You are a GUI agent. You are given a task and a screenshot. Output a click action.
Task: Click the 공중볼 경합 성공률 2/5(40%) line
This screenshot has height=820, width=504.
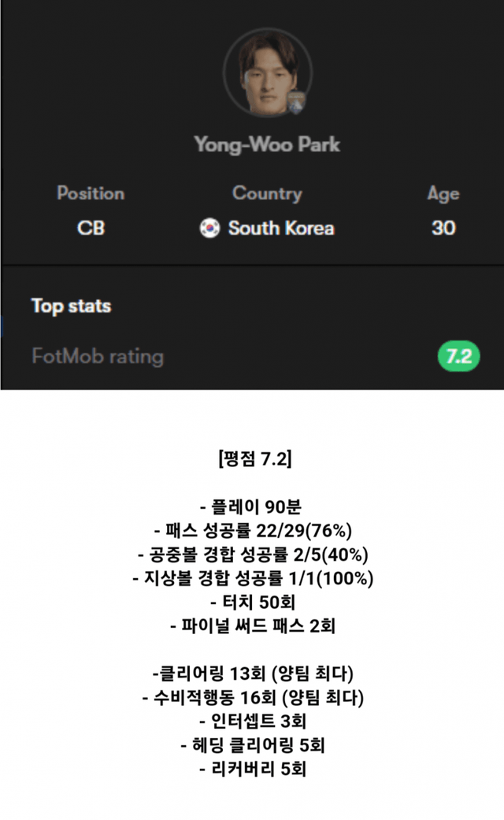(253, 555)
